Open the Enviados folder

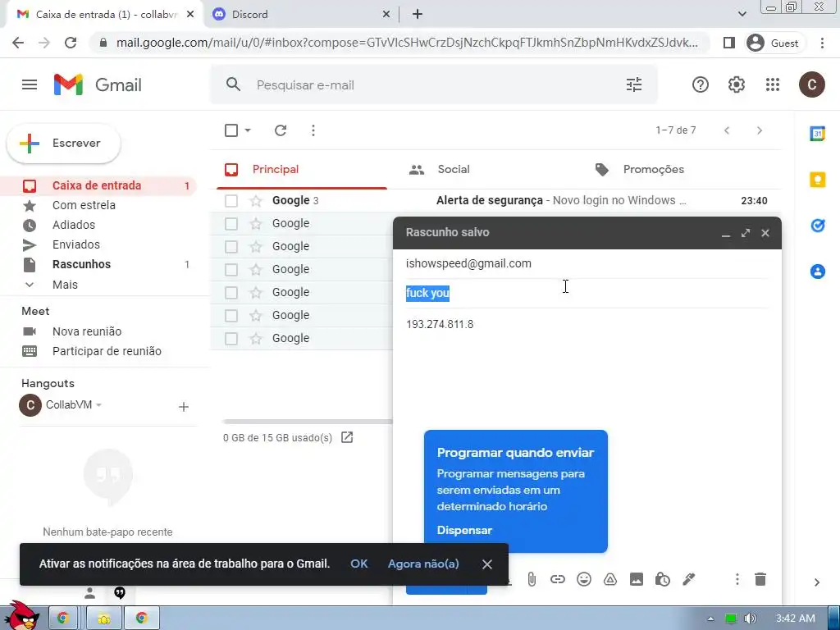click(76, 244)
